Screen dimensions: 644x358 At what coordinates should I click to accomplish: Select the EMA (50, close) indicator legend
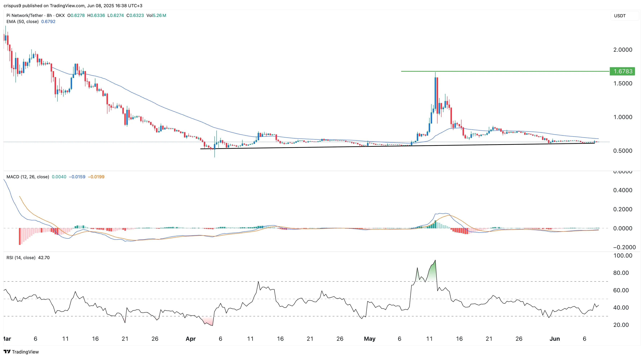[x=23, y=22]
